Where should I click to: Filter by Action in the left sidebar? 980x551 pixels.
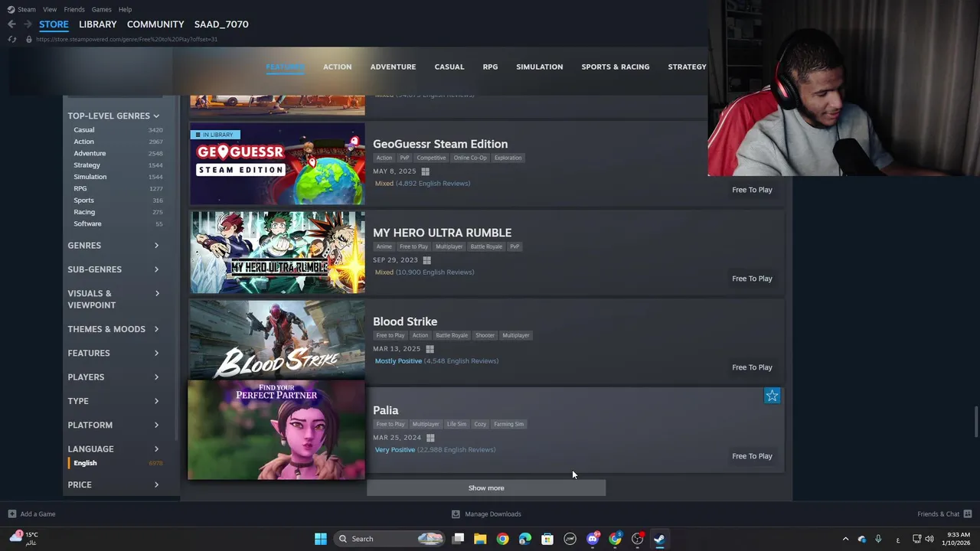(x=84, y=142)
